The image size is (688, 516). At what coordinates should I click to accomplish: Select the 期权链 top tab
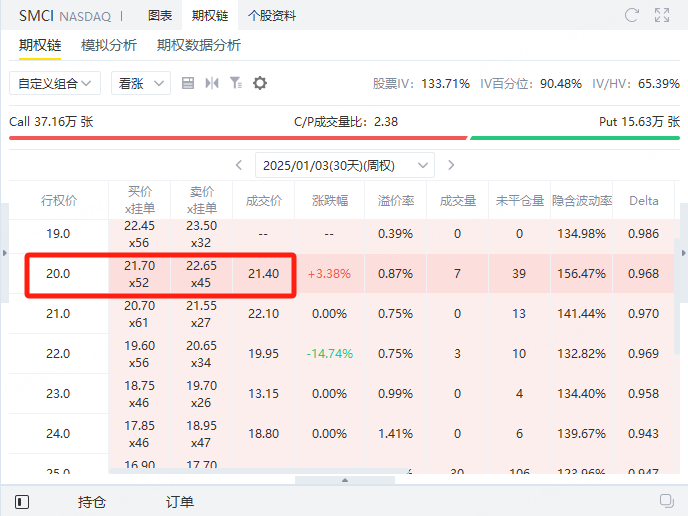pyautogui.click(x=210, y=16)
